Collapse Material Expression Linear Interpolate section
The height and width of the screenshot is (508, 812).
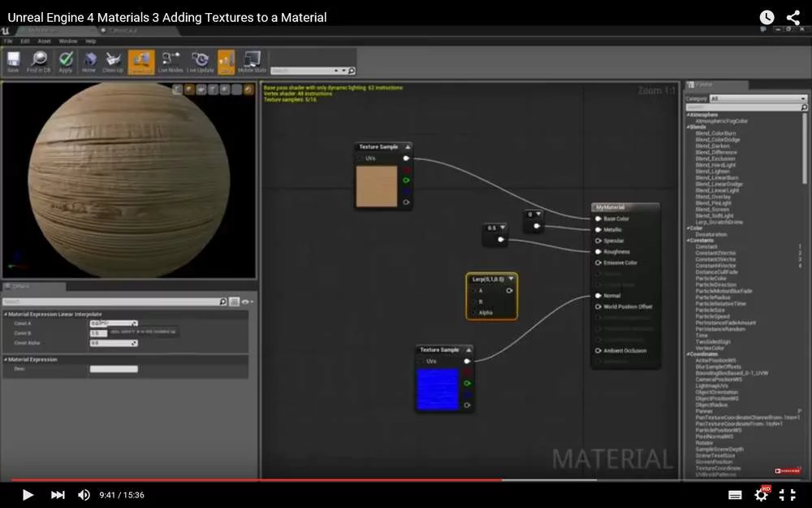[6, 314]
